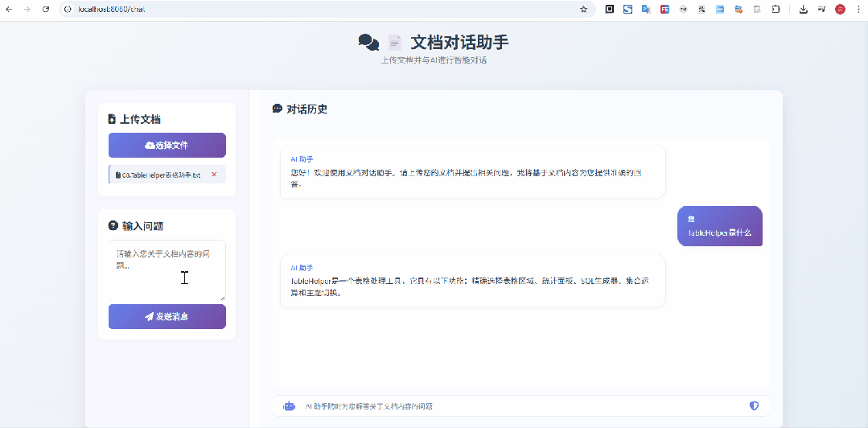Open the Extensions puzzle-piece menu
The height and width of the screenshot is (428, 868).
(775, 10)
